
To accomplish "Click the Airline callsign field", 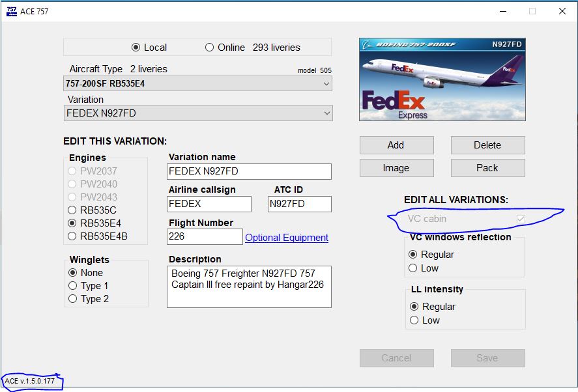I will click(209, 204).
